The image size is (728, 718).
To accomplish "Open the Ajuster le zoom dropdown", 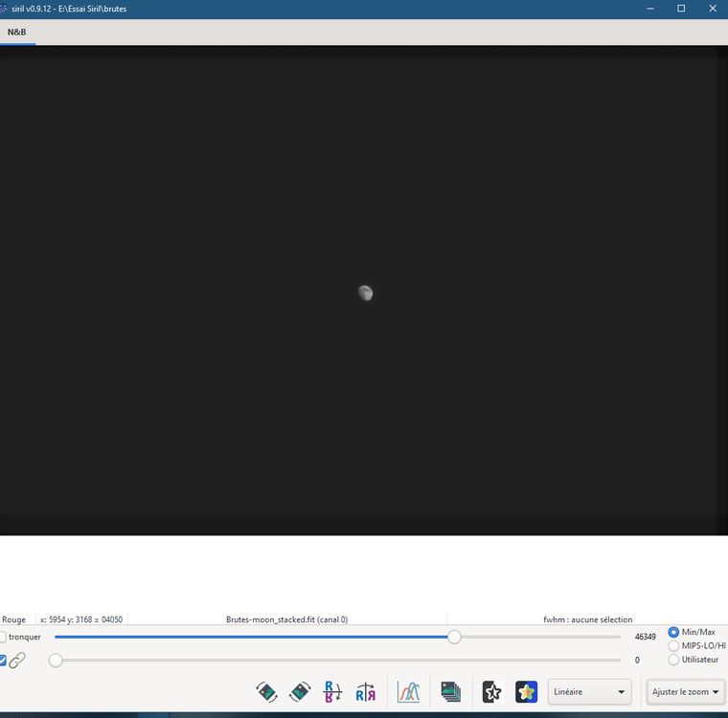I will (685, 692).
